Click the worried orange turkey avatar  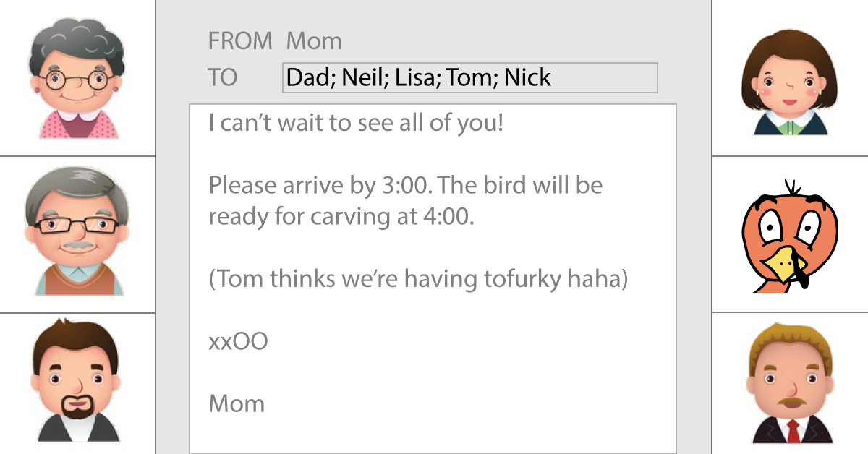pyautogui.click(x=790, y=236)
